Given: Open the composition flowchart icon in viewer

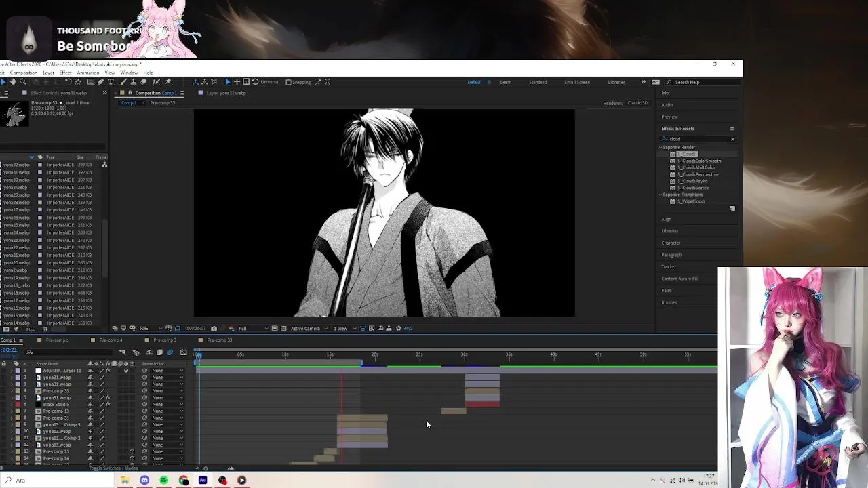Looking at the screenshot, I should [389, 328].
